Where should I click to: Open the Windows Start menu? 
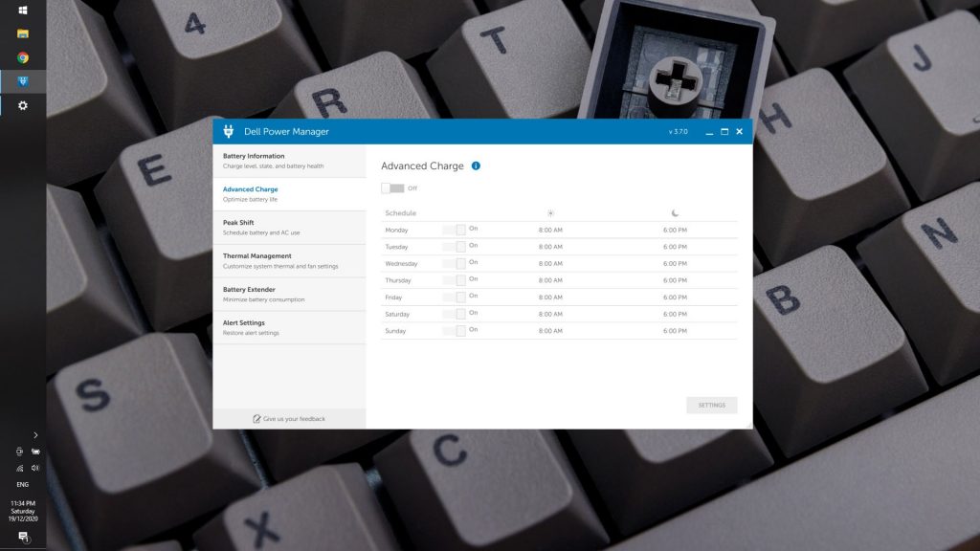[x=23, y=10]
